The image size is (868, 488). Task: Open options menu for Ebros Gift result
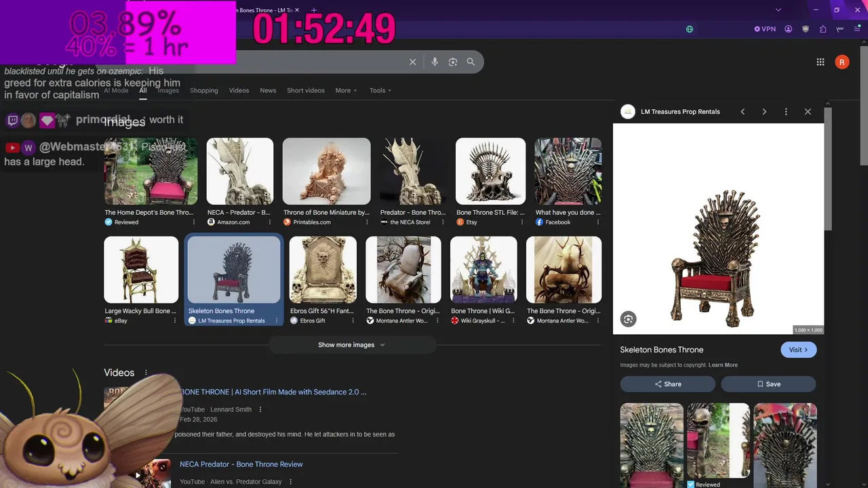coord(353,321)
